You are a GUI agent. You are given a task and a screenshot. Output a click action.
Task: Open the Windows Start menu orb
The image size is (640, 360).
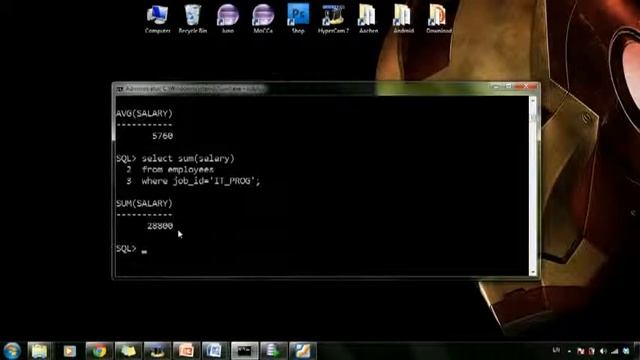coord(12,351)
